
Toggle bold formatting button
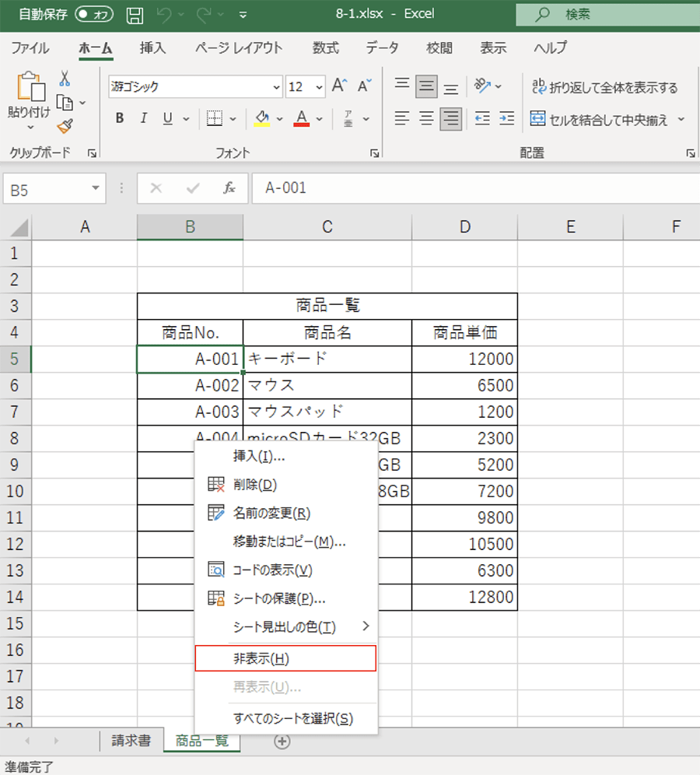point(120,119)
